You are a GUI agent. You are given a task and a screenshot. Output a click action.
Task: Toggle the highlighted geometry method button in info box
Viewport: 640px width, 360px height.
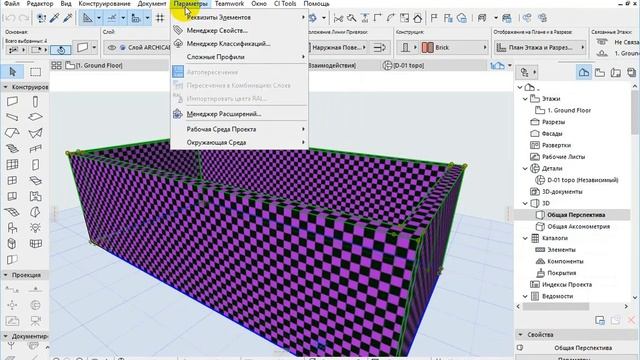point(61,49)
